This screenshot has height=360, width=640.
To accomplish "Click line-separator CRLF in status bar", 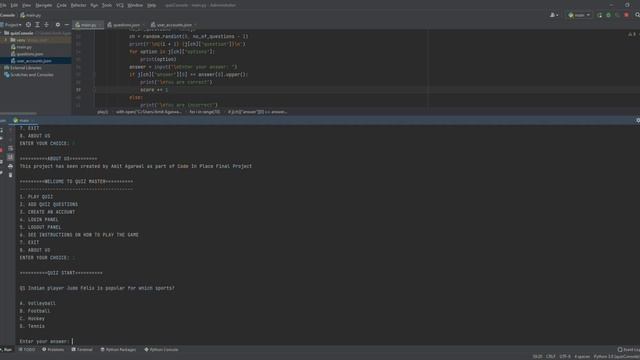I will 550,357.
